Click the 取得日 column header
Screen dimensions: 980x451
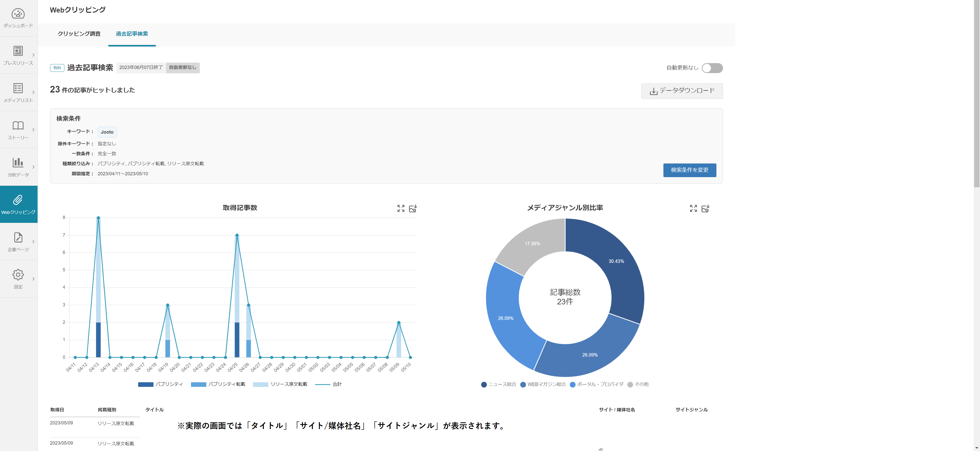point(57,410)
